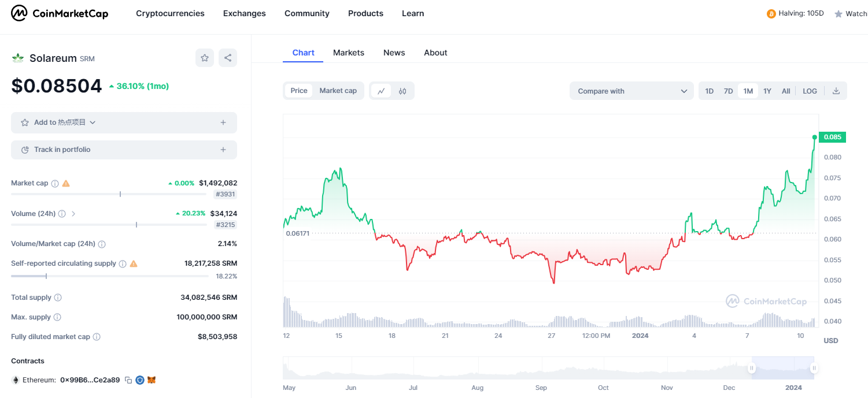Click the warning triangle beside circulating supply
The width and height of the screenshot is (868, 398).
tap(134, 263)
